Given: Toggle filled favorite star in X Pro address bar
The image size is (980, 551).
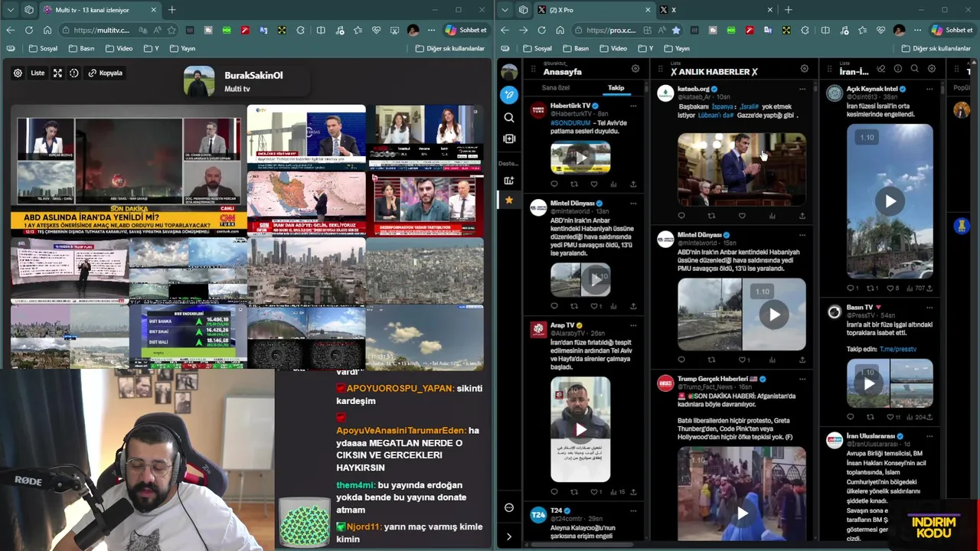Looking at the screenshot, I should coord(676,30).
